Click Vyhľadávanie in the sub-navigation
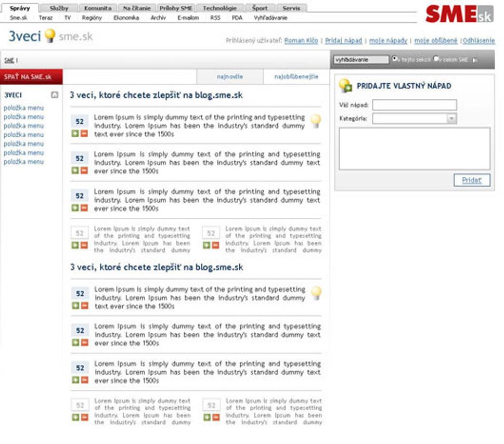Image resolution: width=504 pixels, height=444 pixels. [x=270, y=18]
